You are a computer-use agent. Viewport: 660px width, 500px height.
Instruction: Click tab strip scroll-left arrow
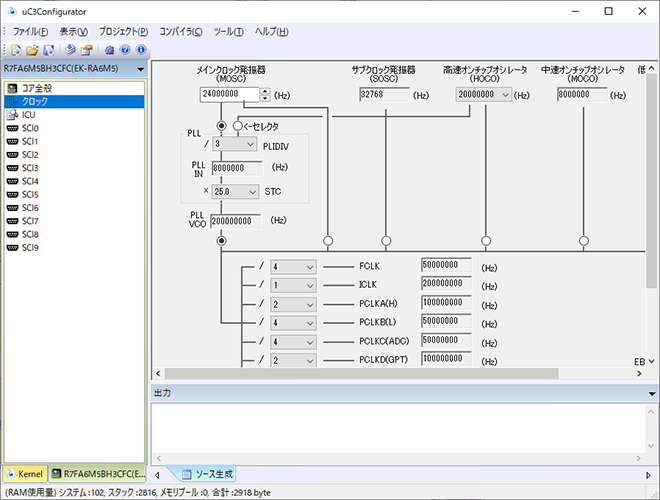click(157, 475)
